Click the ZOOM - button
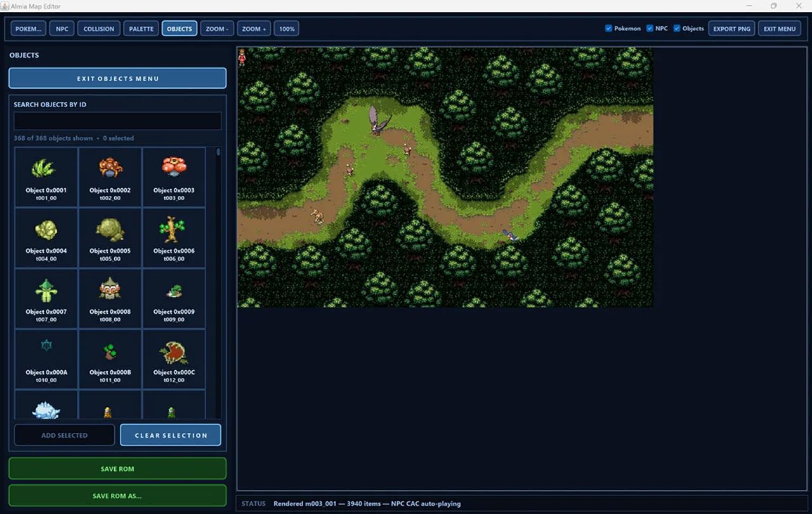The image size is (812, 514). [x=217, y=29]
